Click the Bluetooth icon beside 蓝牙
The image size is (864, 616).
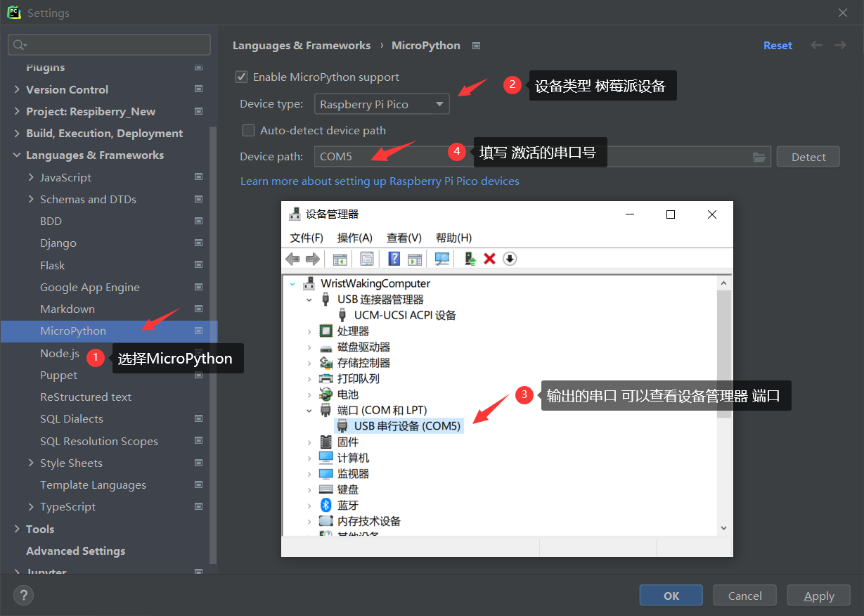coord(325,505)
